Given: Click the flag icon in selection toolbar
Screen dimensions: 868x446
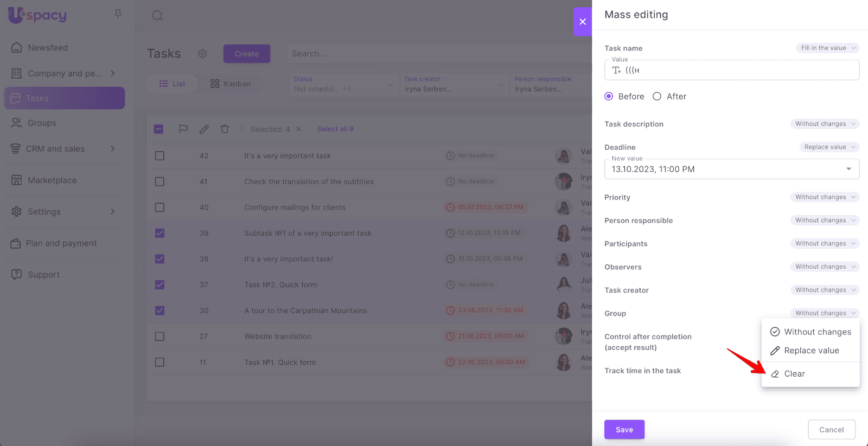Looking at the screenshot, I should (x=183, y=129).
